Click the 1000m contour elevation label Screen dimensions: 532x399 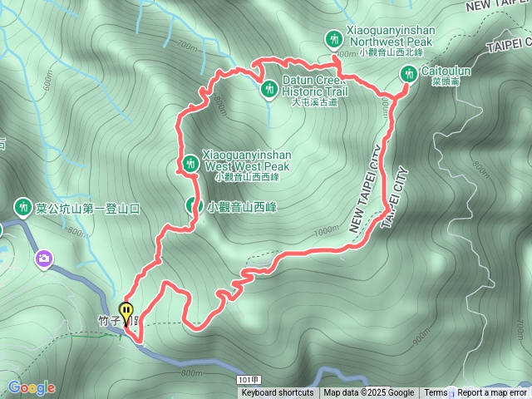(x=326, y=231)
